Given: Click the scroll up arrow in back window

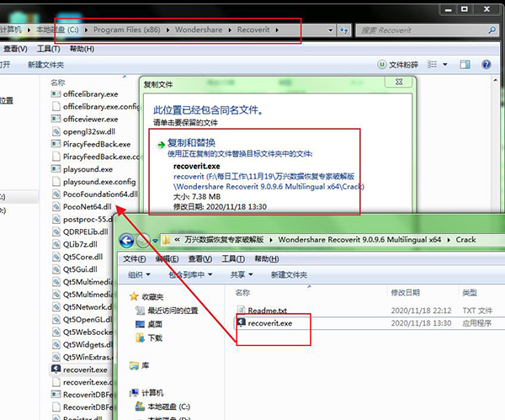Looking at the screenshot, I should 496,80.
